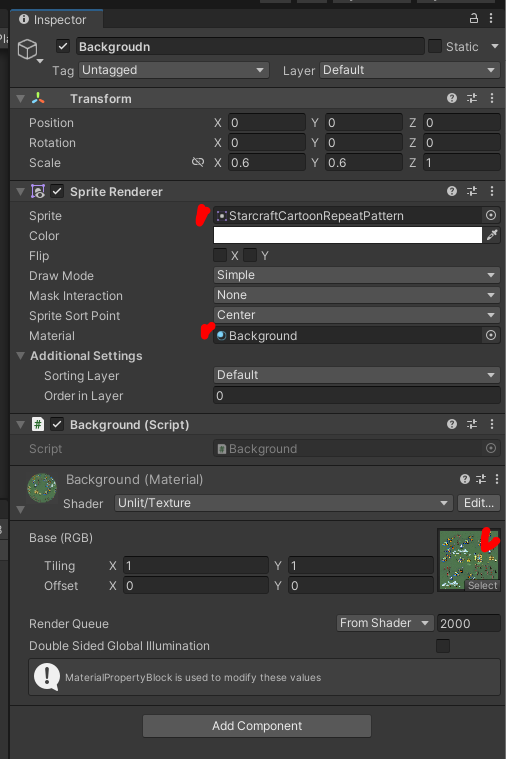The height and width of the screenshot is (759, 506).
Task: Click the StarcraftCartoonRepeatPattern sprite field
Action: tap(348, 215)
